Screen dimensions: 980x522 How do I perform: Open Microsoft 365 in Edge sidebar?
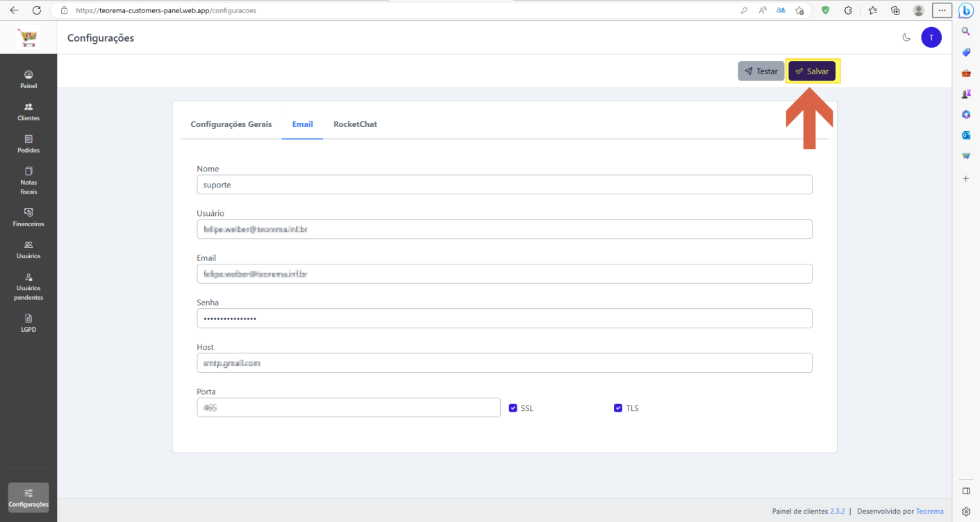965,115
